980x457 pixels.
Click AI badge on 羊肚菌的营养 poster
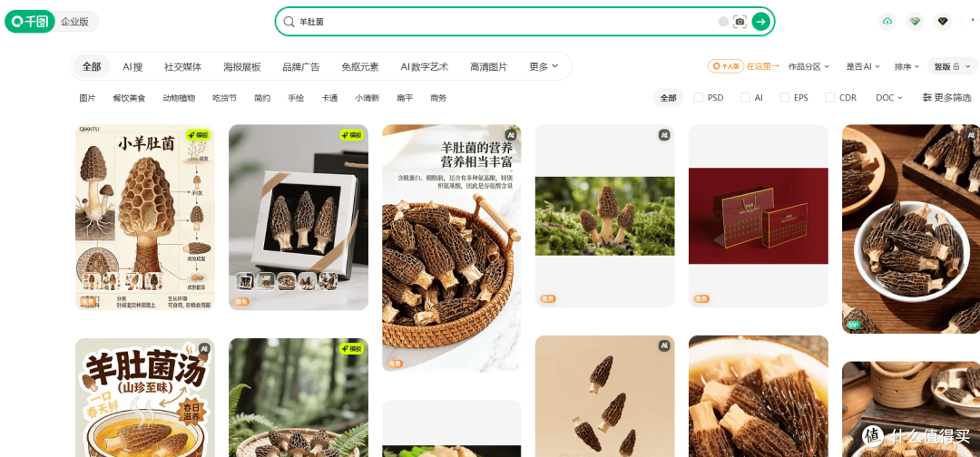(511, 135)
